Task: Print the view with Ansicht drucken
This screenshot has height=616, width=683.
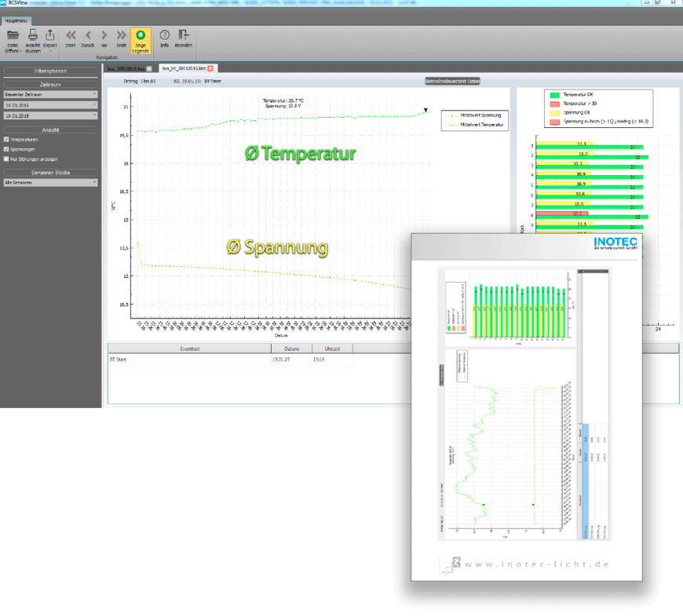Action: tap(33, 35)
